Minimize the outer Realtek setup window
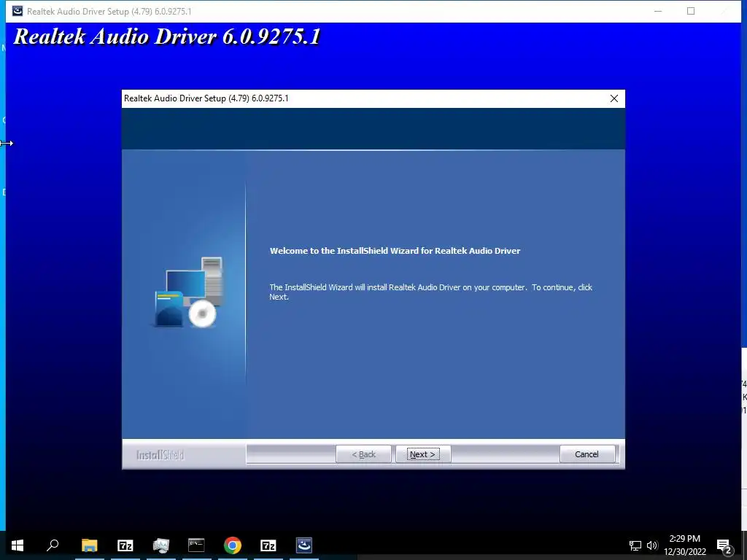747x560 pixels. 658,11
